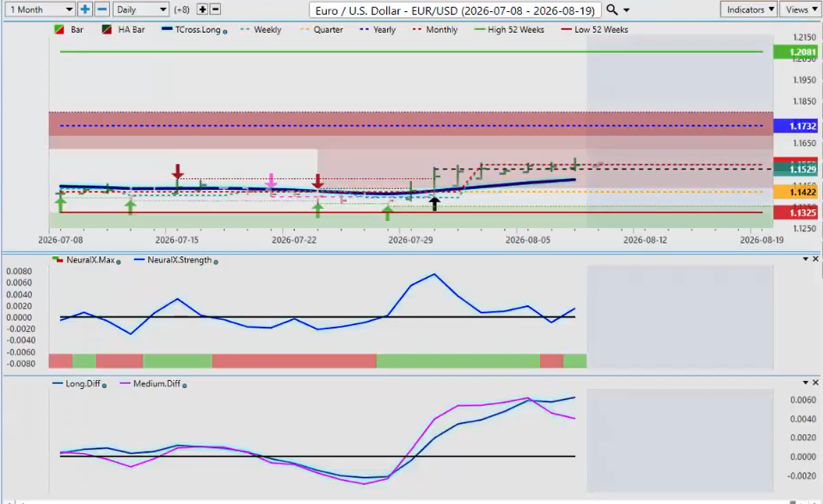Click the blue minus zoom-out time button
The height and width of the screenshot is (504, 823).
point(102,9)
